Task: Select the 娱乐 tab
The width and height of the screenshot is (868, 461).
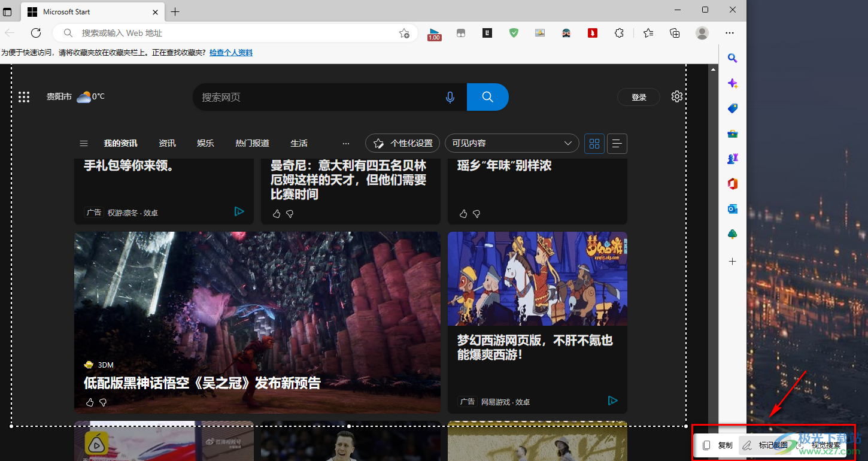Action: coord(205,143)
